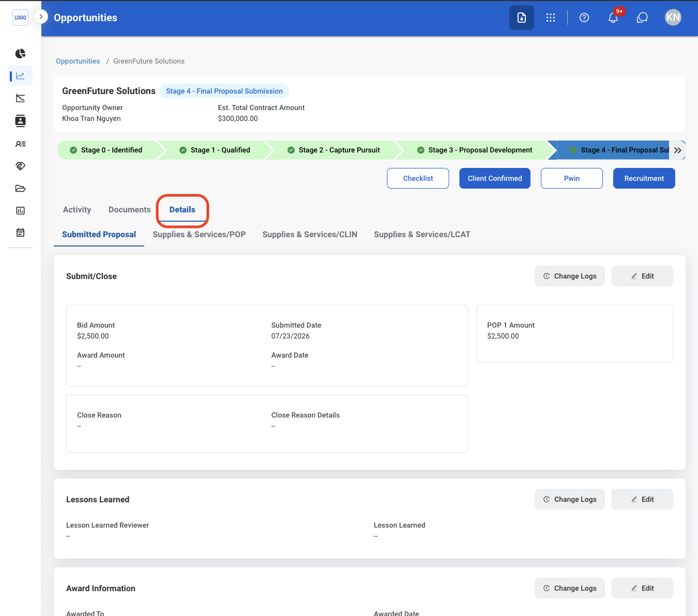Viewport: 698px width, 616px height.
Task: Click the Checklist button
Action: (x=418, y=178)
